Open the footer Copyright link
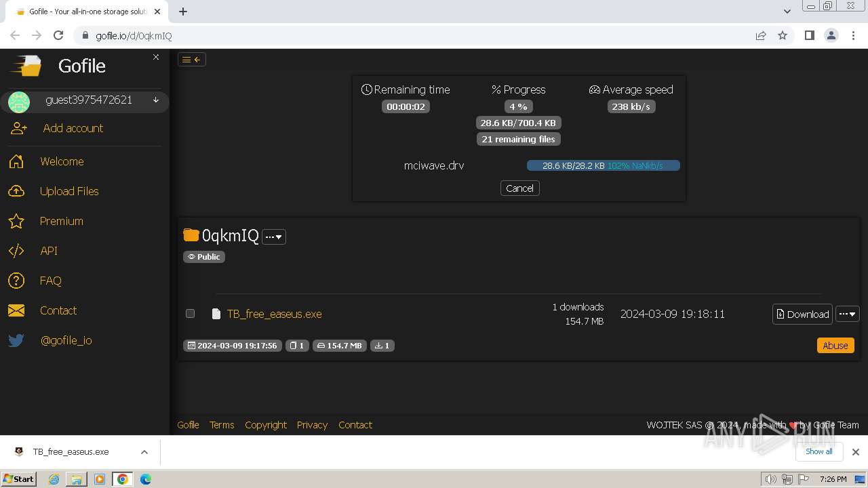Viewport: 868px width, 488px height. point(266,425)
